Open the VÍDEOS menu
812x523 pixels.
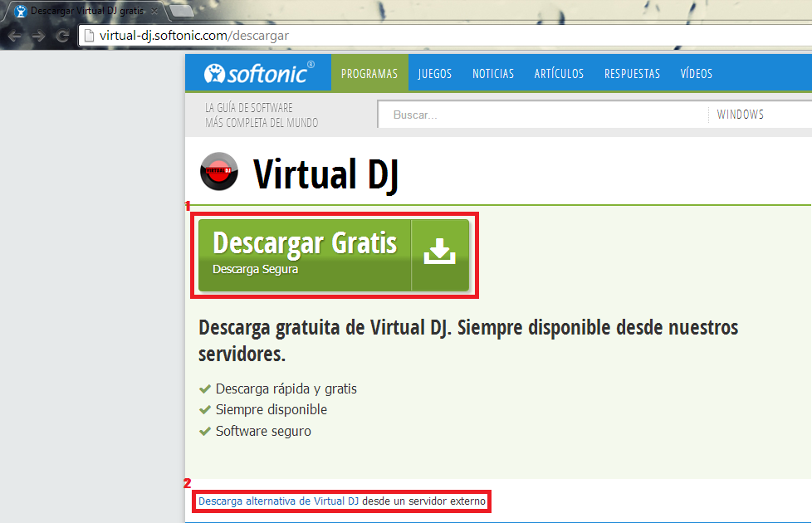697,74
